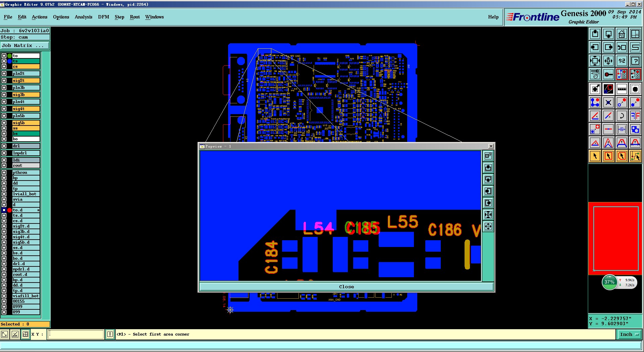
Task: Click the Job Matrix button
Action: (25, 45)
